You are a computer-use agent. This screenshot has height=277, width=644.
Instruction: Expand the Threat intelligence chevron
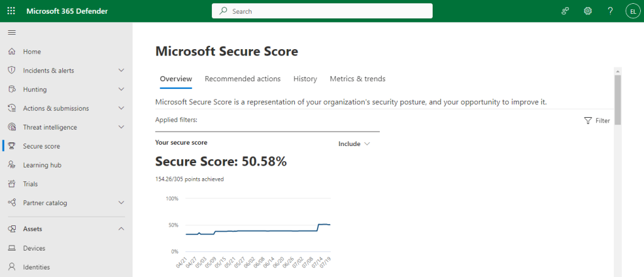coord(121,127)
